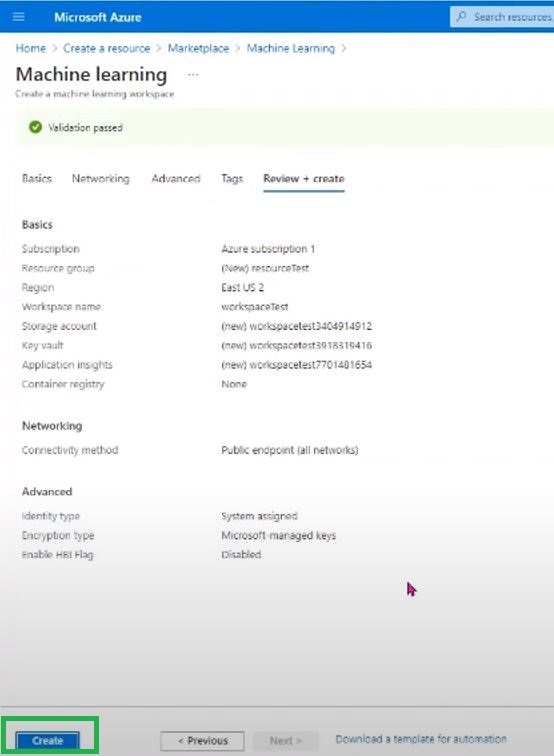Open the Advanced tab
This screenshot has height=756, width=554.
pos(176,178)
